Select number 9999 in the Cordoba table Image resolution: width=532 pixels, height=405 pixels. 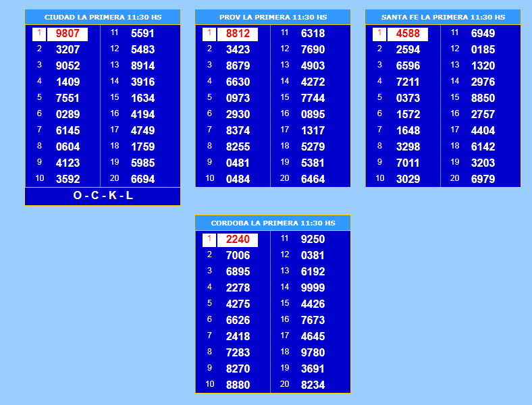(x=313, y=288)
